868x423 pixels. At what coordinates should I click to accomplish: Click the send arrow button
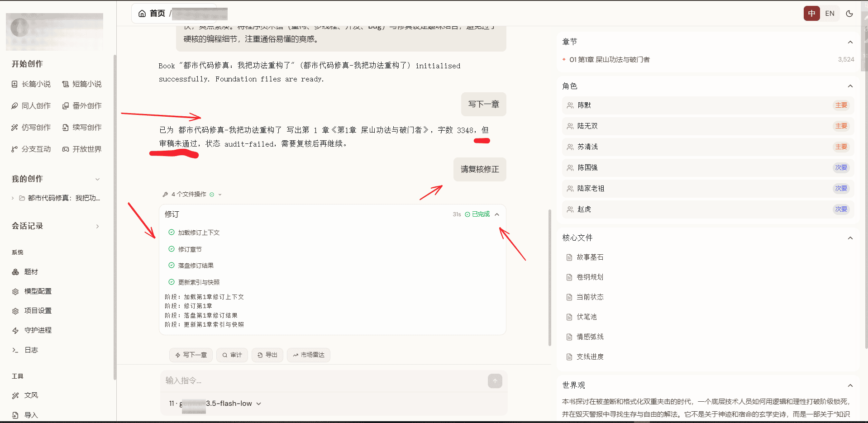pos(495,381)
